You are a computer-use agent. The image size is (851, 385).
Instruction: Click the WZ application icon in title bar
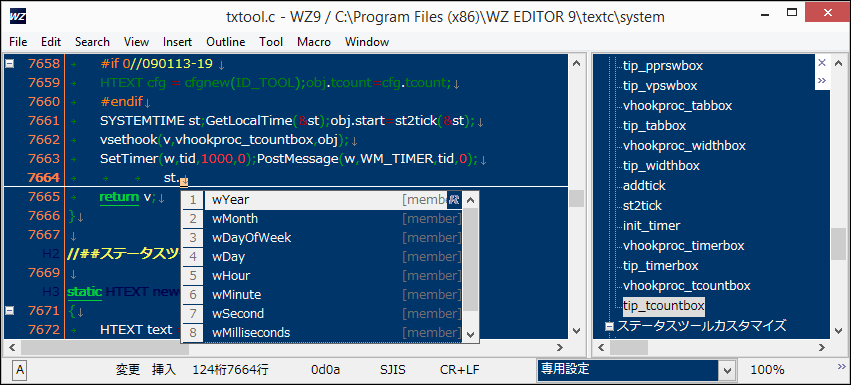(17, 17)
